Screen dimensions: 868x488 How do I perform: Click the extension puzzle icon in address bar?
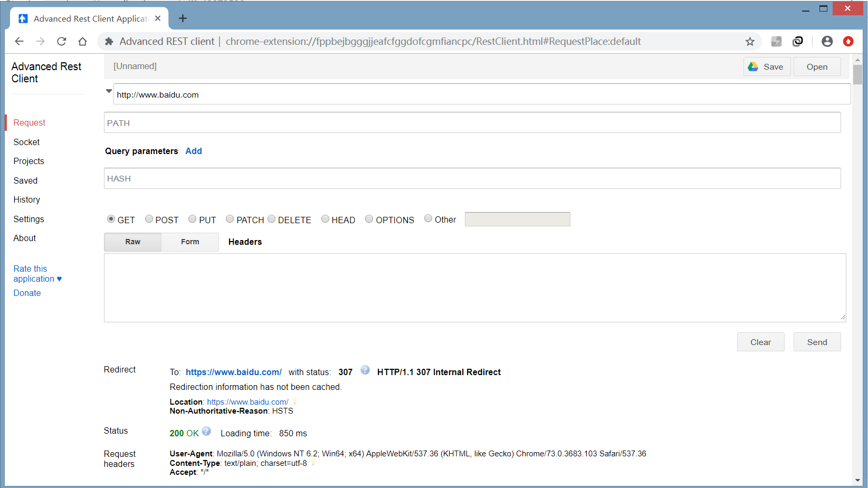click(109, 41)
